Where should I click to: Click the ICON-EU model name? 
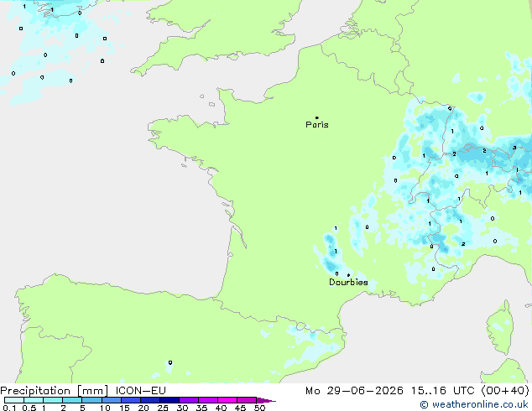click(140, 391)
